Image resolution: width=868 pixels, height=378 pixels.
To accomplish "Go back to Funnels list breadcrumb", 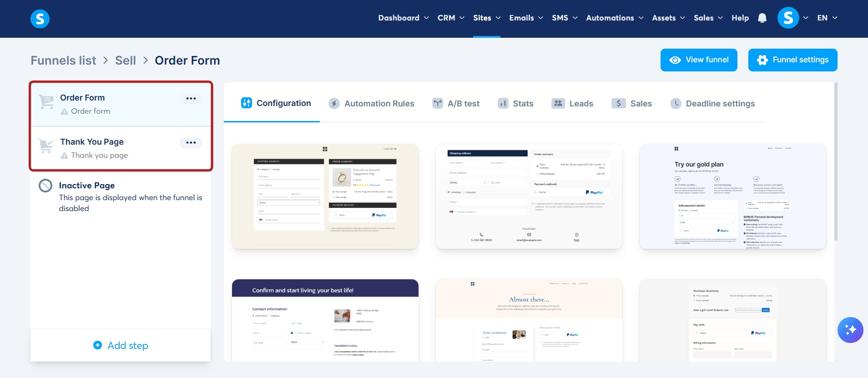I will point(63,60).
